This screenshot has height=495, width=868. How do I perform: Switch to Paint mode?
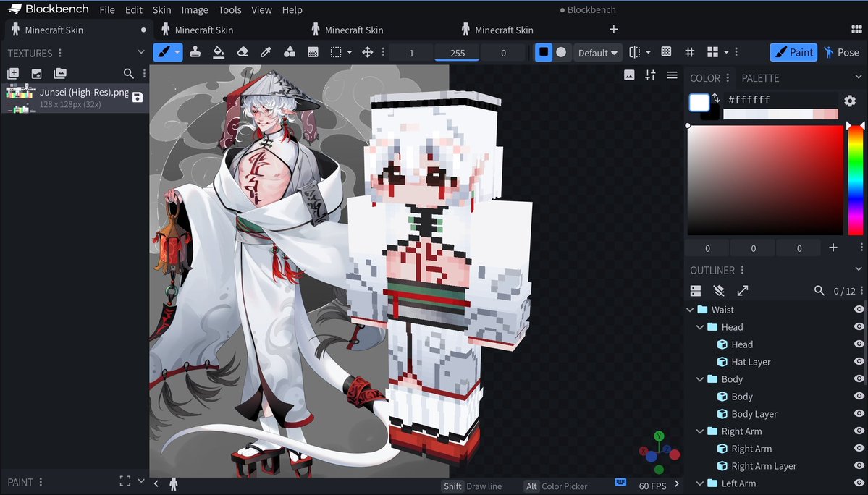coord(793,52)
